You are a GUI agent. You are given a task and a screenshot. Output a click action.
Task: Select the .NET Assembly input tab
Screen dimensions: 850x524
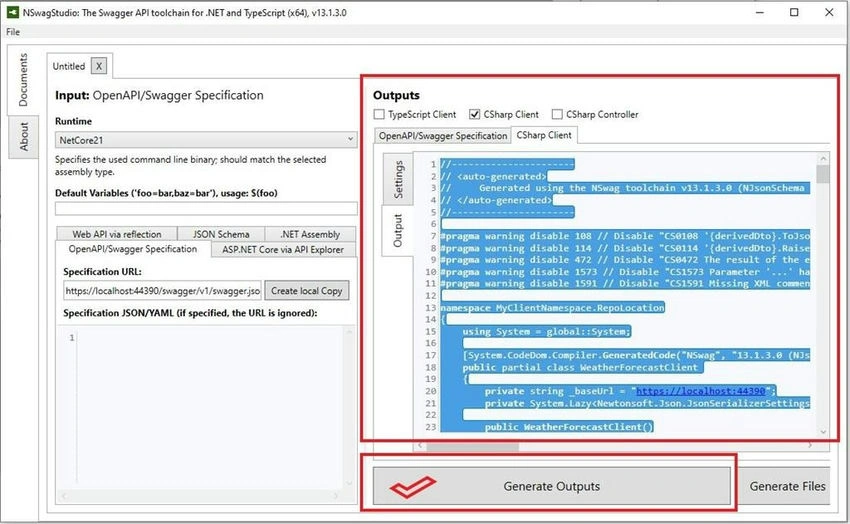click(x=310, y=234)
